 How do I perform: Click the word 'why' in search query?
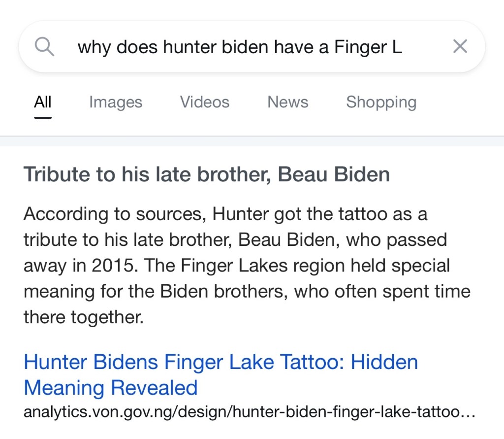tap(94, 47)
